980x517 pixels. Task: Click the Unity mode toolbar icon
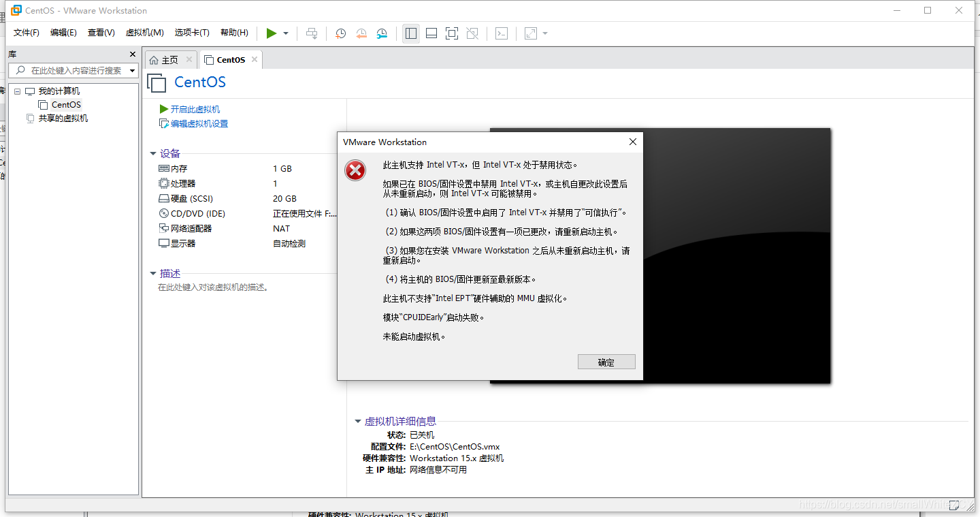tap(472, 33)
